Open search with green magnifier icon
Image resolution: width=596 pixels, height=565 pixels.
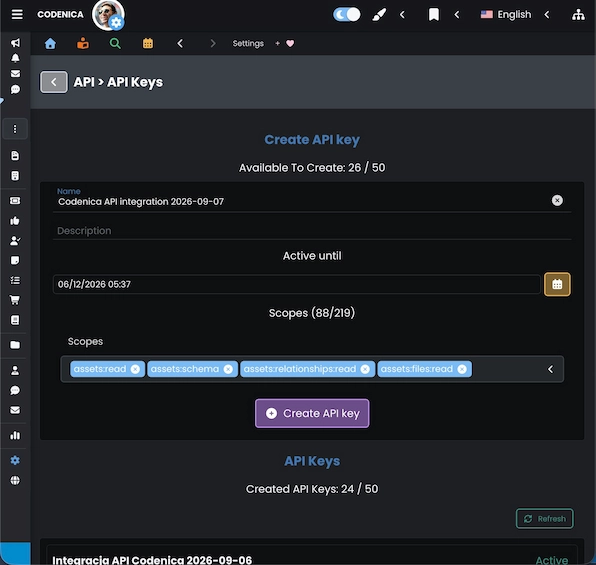pos(115,43)
